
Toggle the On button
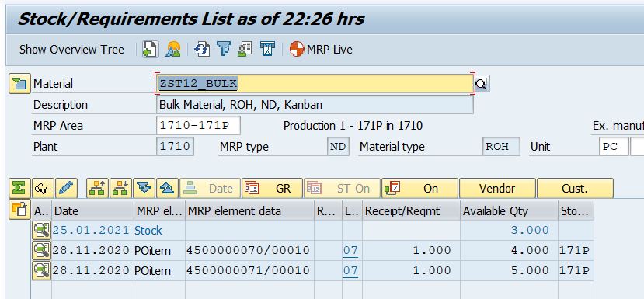point(419,188)
